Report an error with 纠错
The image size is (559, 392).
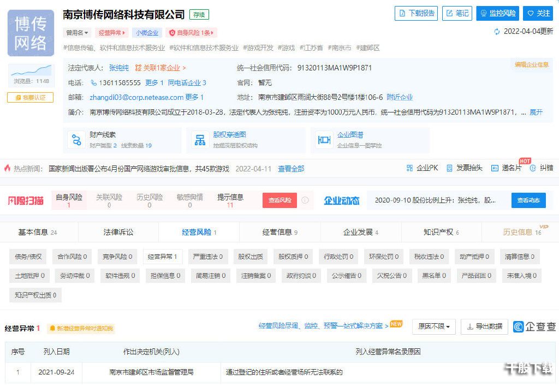pyautogui.click(x=545, y=169)
